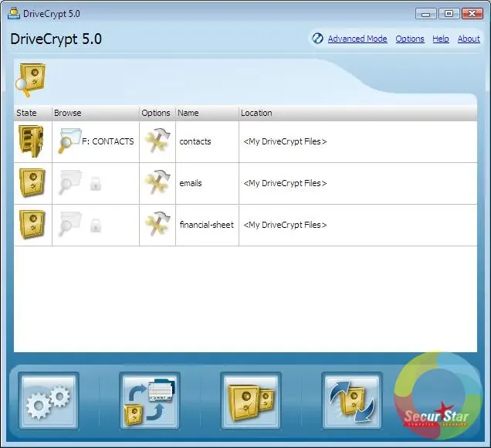Image resolution: width=491 pixels, height=448 pixels.
Task: Click the greyed browse folder icon for emails
Action: click(70, 182)
